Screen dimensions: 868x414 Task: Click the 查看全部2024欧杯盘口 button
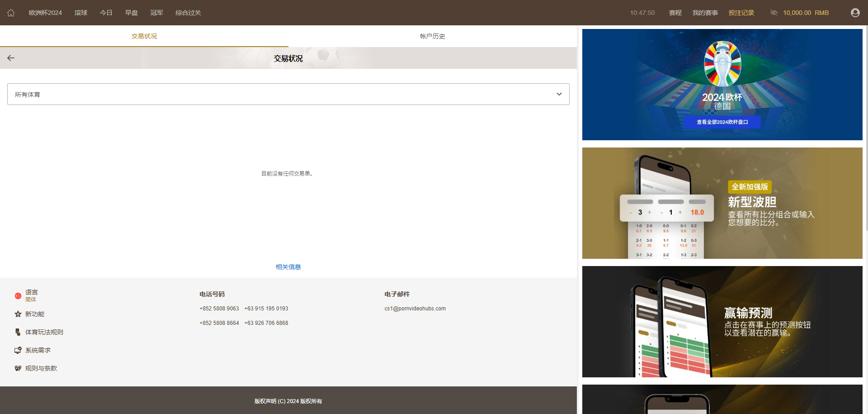(722, 122)
